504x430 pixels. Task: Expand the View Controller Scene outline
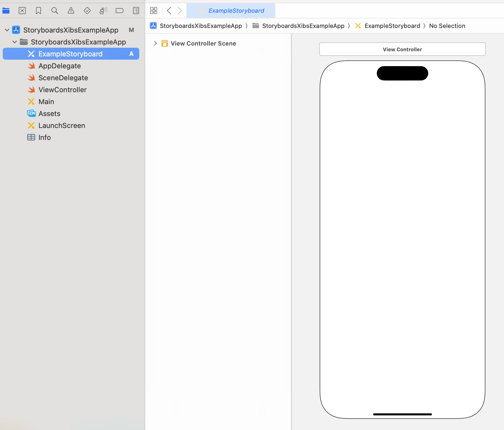coord(155,43)
